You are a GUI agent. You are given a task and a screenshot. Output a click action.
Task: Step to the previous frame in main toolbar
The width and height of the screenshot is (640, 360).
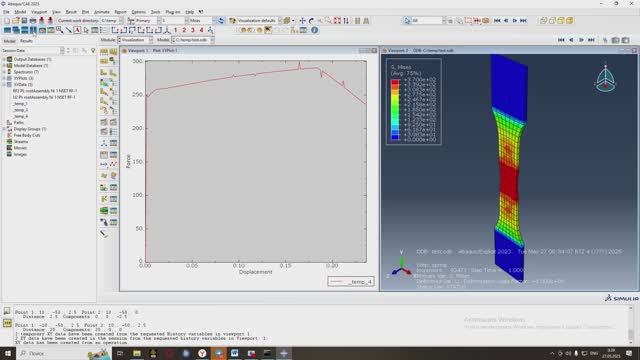506,20
